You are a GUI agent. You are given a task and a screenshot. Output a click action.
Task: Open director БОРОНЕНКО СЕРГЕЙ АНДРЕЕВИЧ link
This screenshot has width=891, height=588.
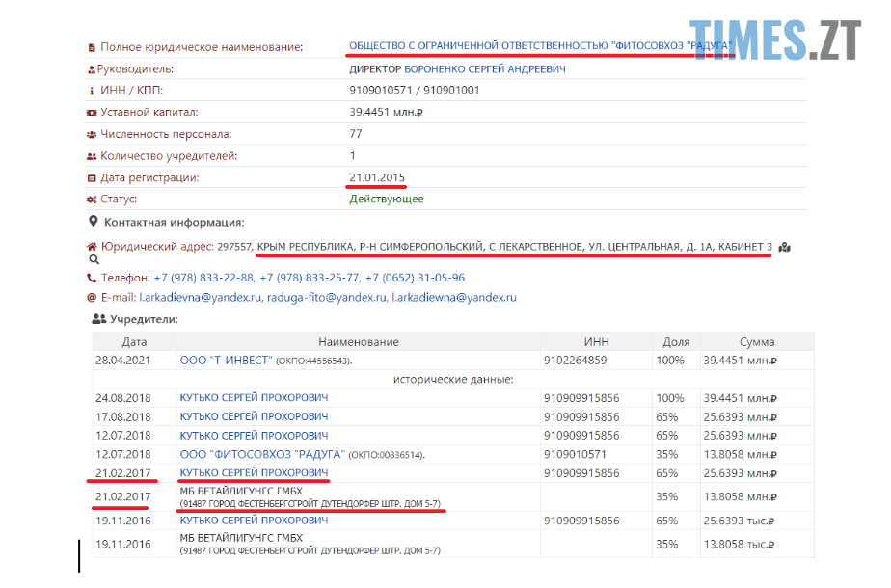coord(457,69)
